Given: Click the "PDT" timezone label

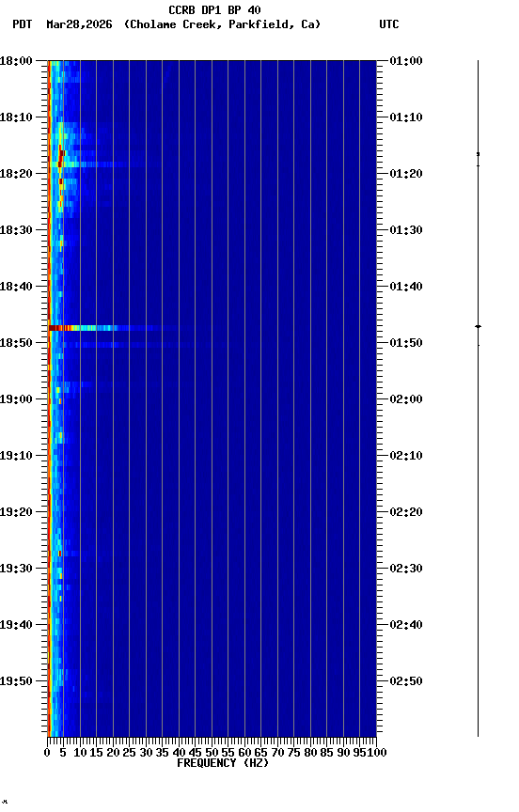Looking at the screenshot, I should [23, 24].
